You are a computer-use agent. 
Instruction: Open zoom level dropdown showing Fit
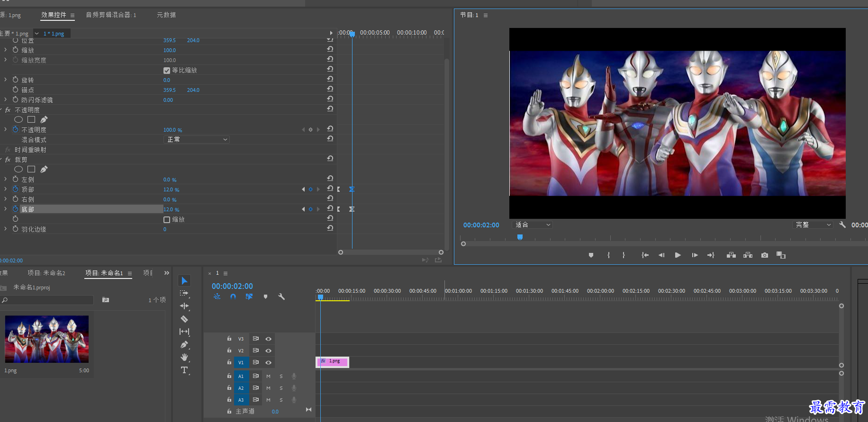point(532,224)
